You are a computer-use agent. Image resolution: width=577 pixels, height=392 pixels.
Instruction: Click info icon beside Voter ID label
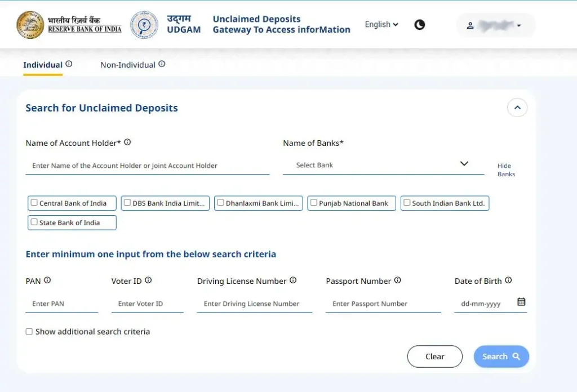pos(148,280)
